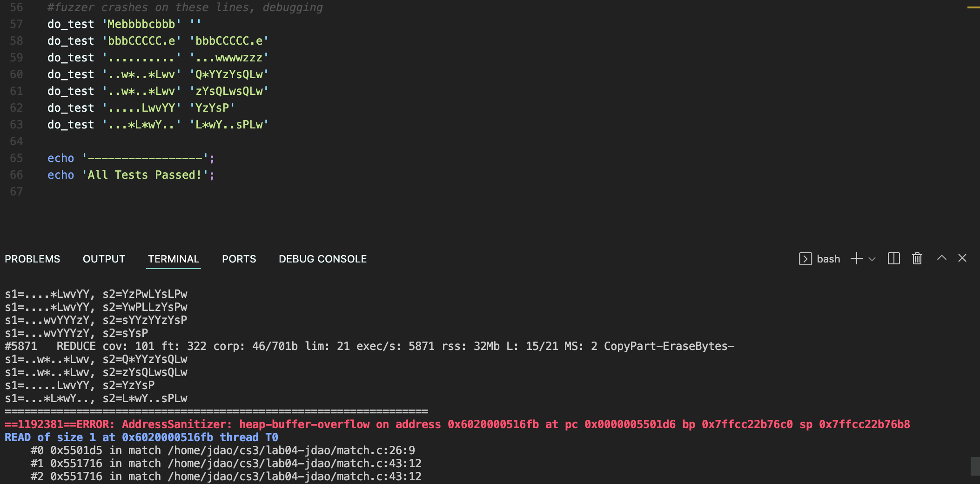
Task: Click the terminal scrollbar thumb
Action: point(975,466)
